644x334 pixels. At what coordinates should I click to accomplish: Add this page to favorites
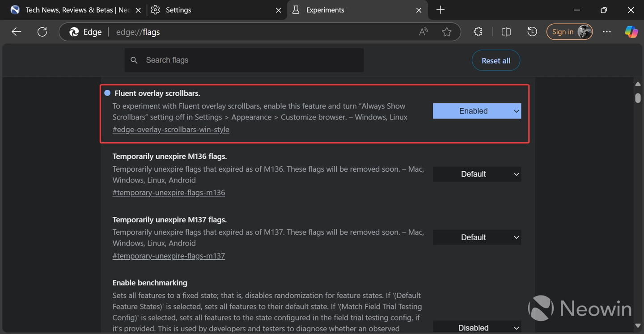(x=447, y=32)
